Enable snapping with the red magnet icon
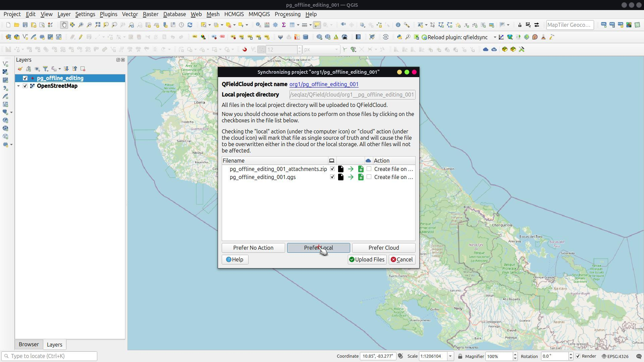This screenshot has height=362, width=644. click(x=245, y=50)
